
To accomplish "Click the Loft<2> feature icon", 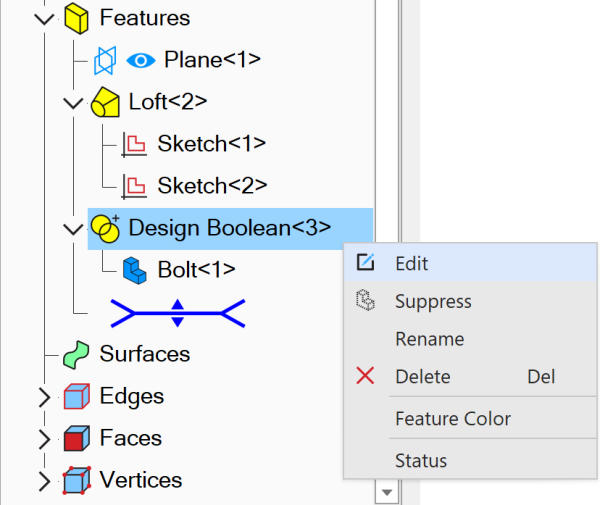I will coord(106,102).
